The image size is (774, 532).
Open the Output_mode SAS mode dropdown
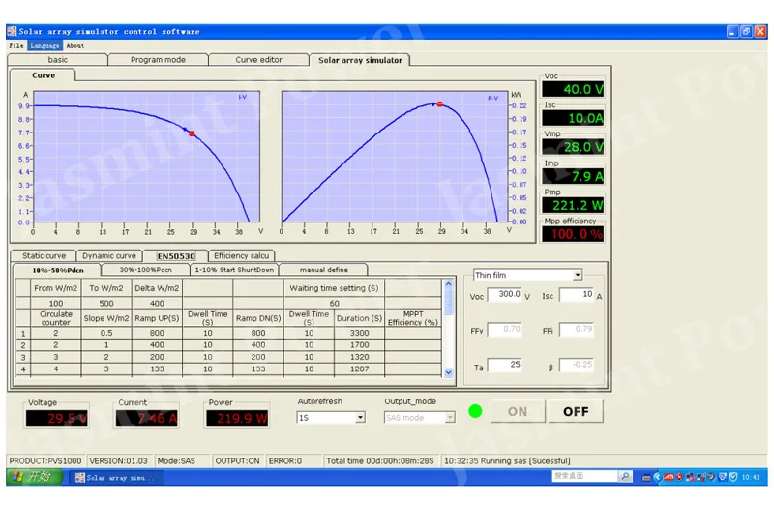click(449, 418)
